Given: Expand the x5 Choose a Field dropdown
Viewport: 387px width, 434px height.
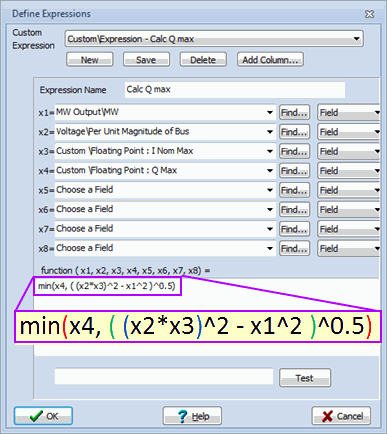Looking at the screenshot, I should 270,190.
